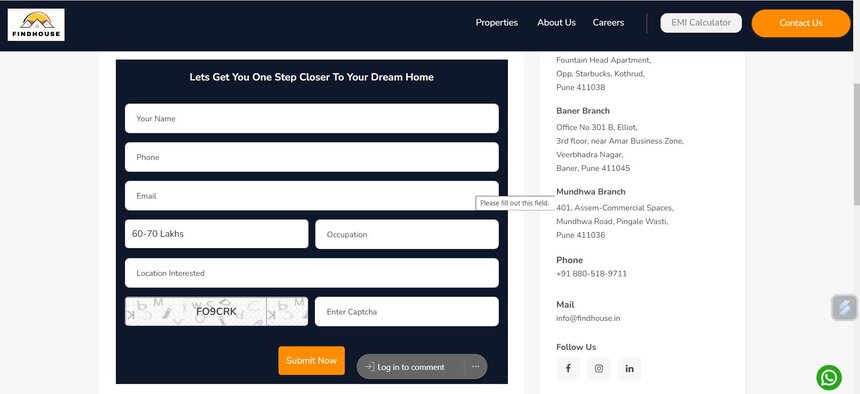Open WhatsApp chat floating icon

point(829,378)
